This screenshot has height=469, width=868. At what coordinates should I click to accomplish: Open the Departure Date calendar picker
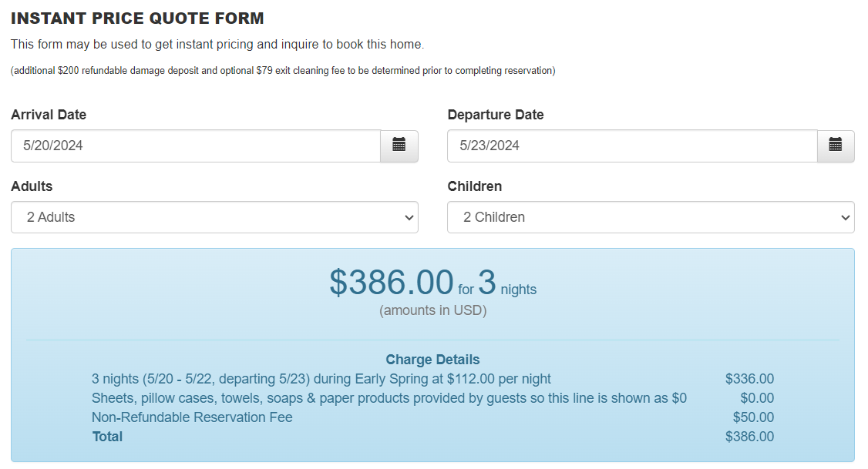(836, 146)
